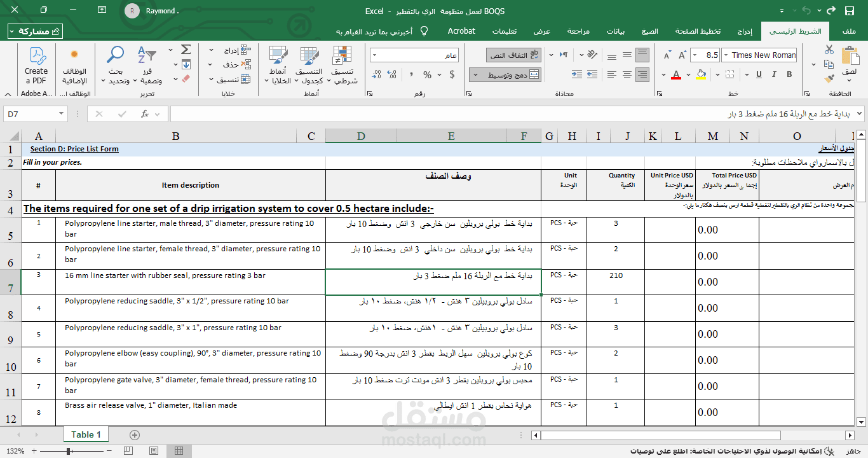Open Cell Styles gallery
This screenshot has height=458, width=868.
[x=278, y=66]
